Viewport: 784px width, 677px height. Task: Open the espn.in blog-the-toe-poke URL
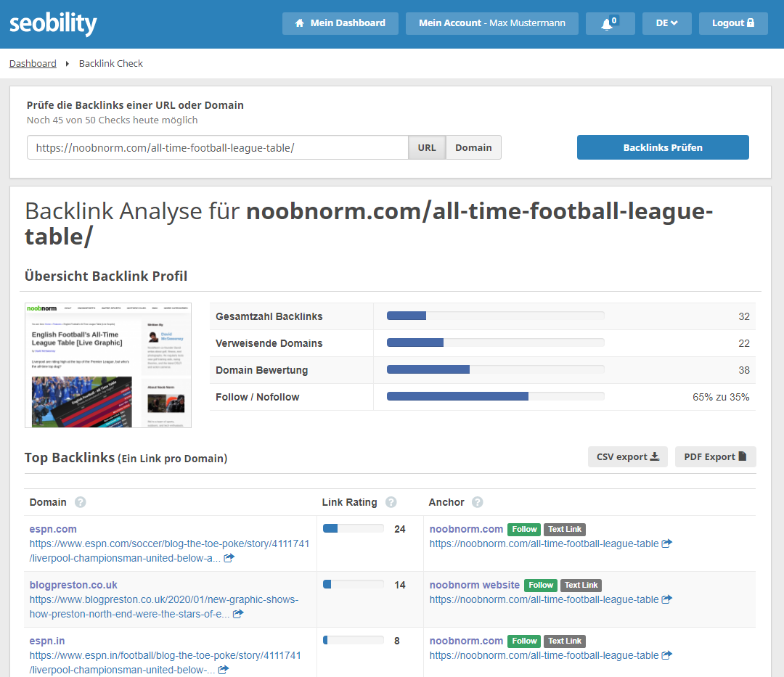click(165, 662)
